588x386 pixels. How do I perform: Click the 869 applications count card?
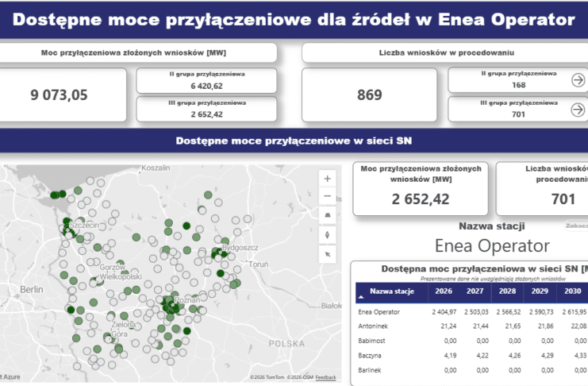[370, 95]
